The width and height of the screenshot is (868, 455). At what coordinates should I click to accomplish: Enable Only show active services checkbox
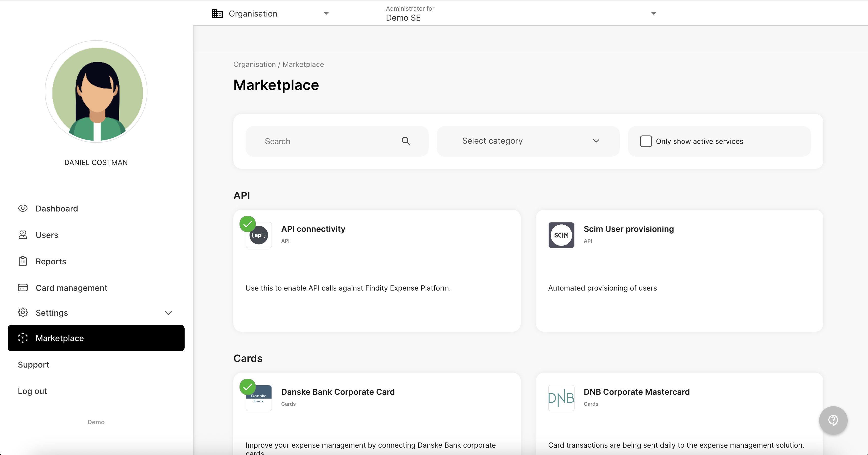pos(646,141)
